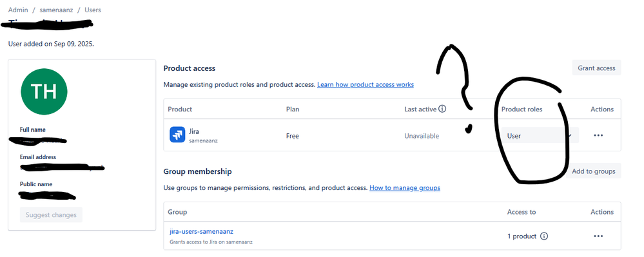This screenshot has width=644, height=257.
Task: Open jira-users-samenaanz group actions ellipsis
Action: click(598, 236)
